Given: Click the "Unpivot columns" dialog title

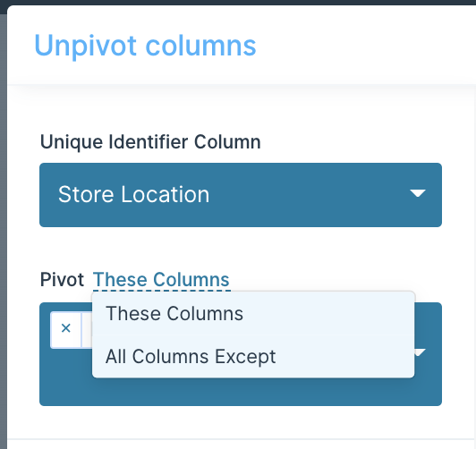Looking at the screenshot, I should tap(145, 46).
